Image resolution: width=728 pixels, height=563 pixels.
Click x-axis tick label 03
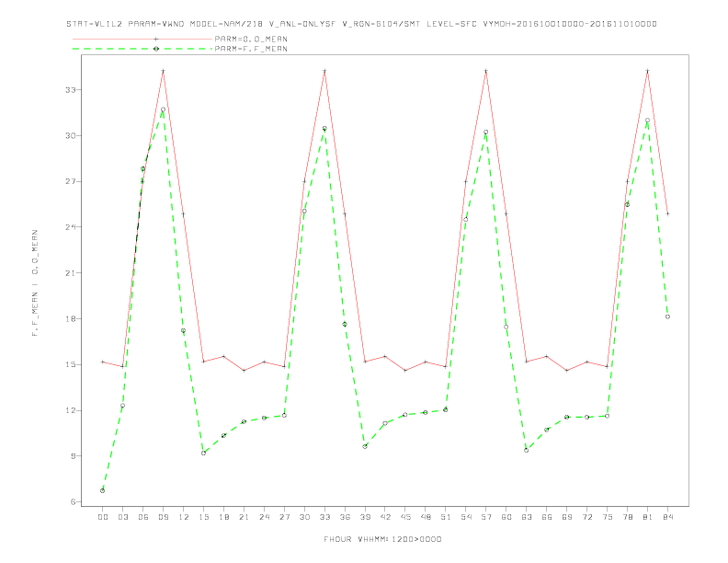[122, 517]
